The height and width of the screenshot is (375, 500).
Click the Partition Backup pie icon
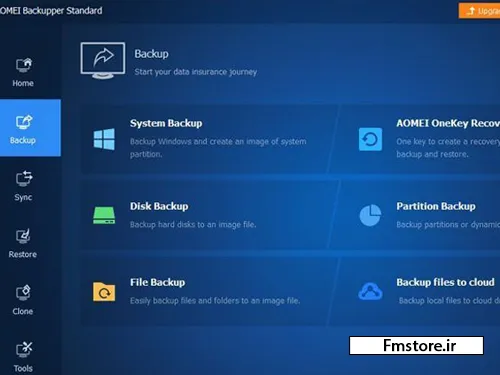[x=370, y=215]
